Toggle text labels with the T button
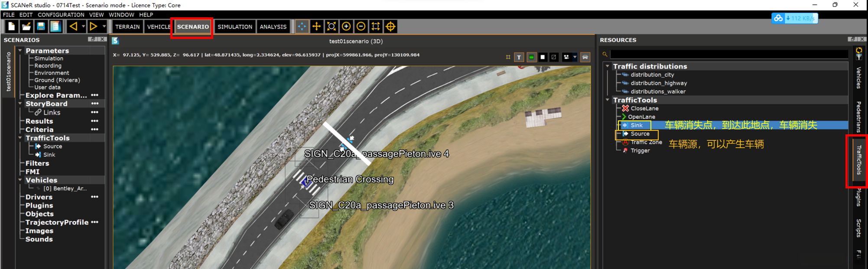 point(519,57)
